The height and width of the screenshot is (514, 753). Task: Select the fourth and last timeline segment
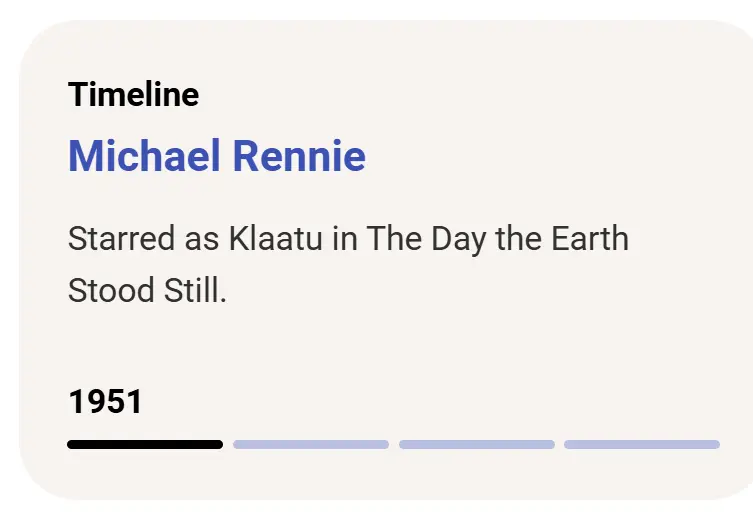coord(641,444)
